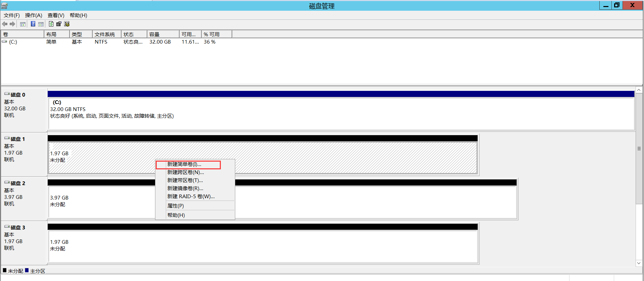The image size is (644, 281).
Task: Click the scrollbar down arrow in disk pane
Action: (x=639, y=263)
